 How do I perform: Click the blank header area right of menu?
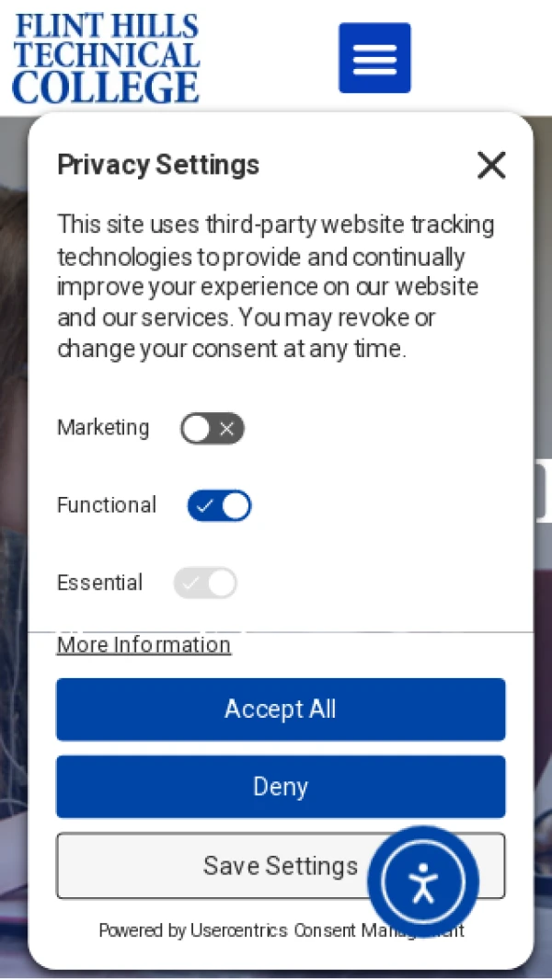pos(483,58)
